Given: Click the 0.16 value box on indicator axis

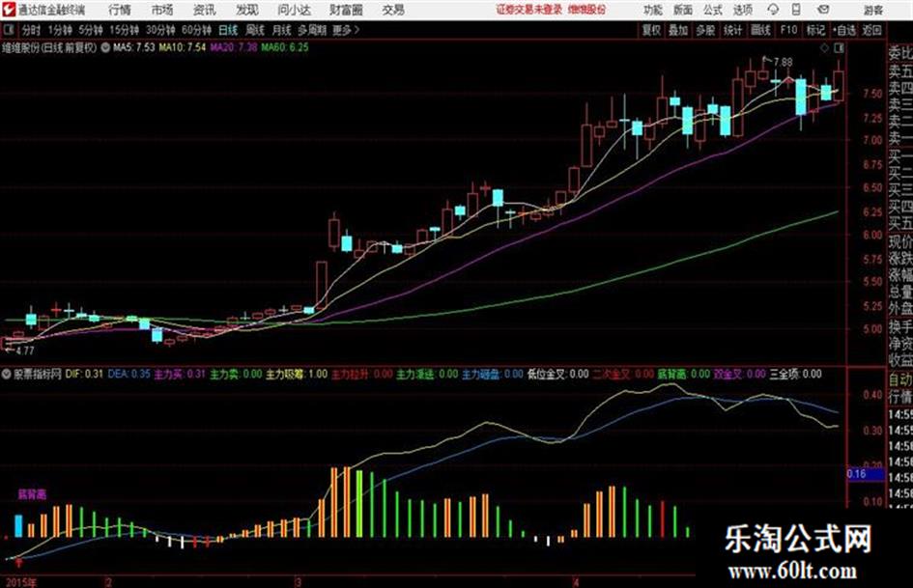Looking at the screenshot, I should 866,474.
